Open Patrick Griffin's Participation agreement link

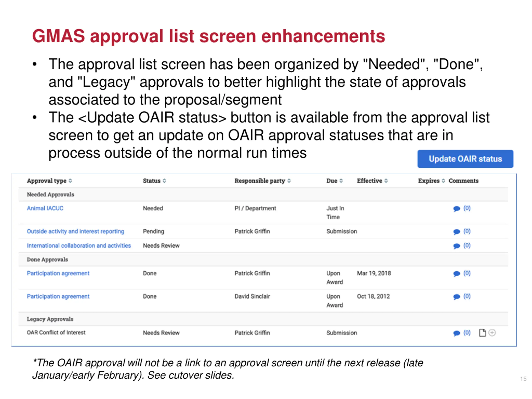pos(58,273)
